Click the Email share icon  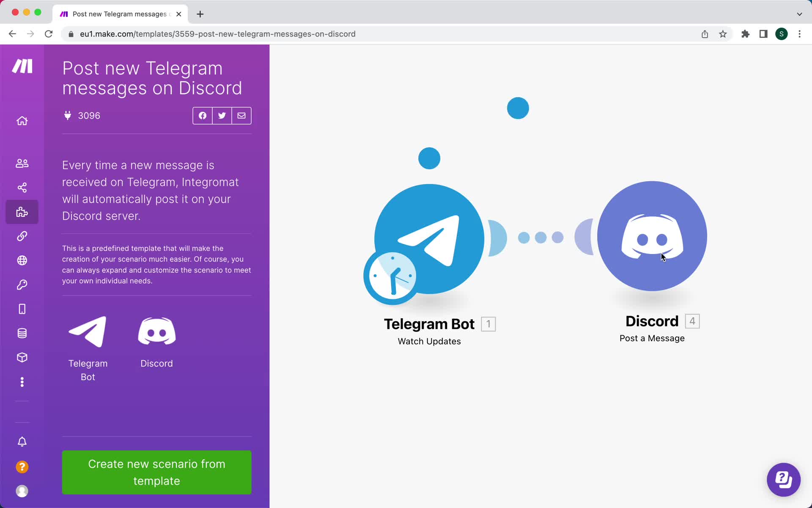tap(241, 115)
